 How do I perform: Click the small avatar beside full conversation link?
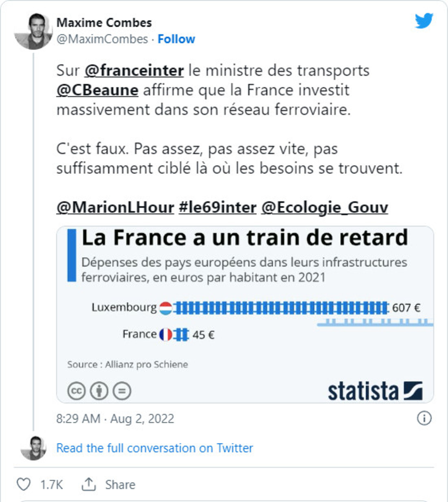(x=33, y=448)
